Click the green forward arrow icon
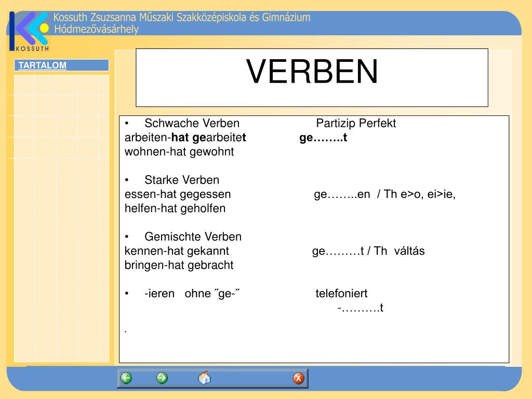 pyautogui.click(x=162, y=378)
